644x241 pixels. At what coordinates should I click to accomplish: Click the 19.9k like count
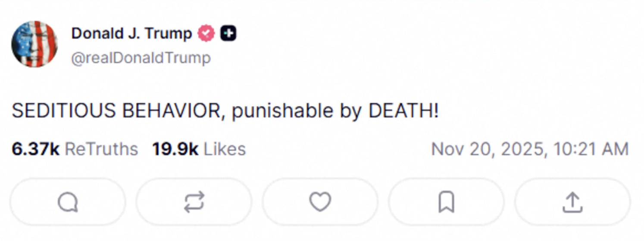[175, 149]
